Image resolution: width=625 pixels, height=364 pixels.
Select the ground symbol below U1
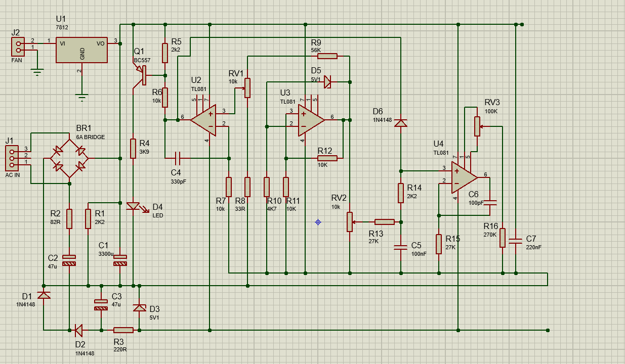(82, 96)
